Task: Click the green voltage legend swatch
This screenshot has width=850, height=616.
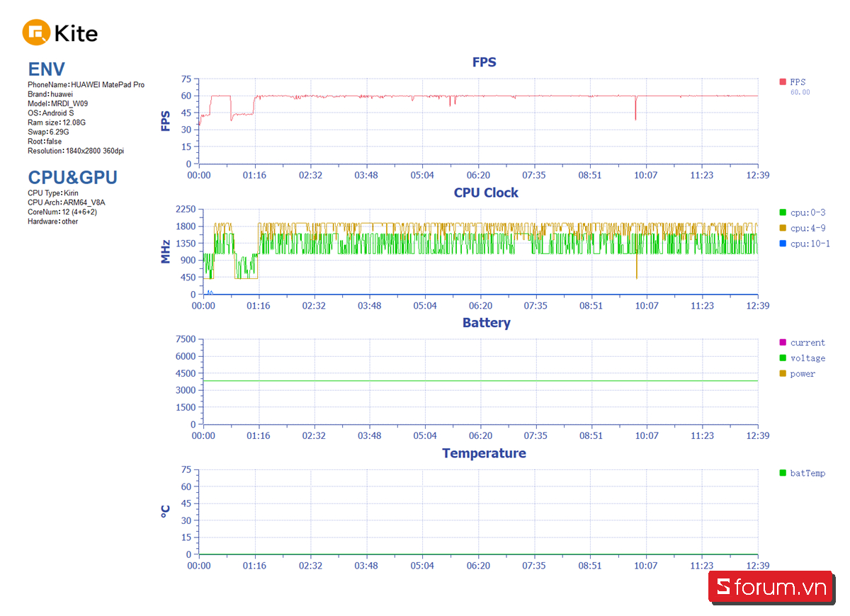Action: tap(783, 358)
